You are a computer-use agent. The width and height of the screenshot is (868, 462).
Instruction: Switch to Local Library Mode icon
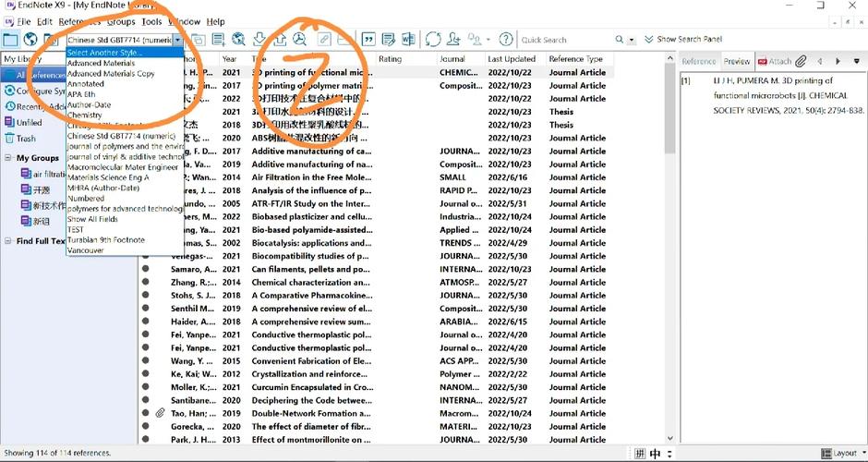[10, 40]
